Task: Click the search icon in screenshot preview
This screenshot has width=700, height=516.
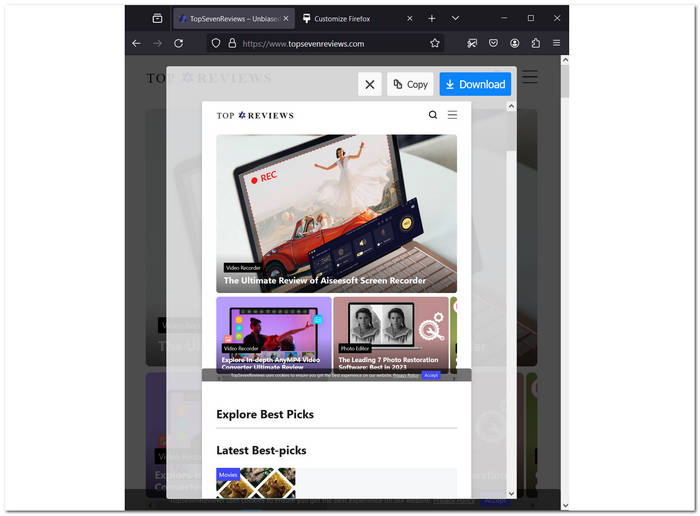Action: [x=433, y=115]
